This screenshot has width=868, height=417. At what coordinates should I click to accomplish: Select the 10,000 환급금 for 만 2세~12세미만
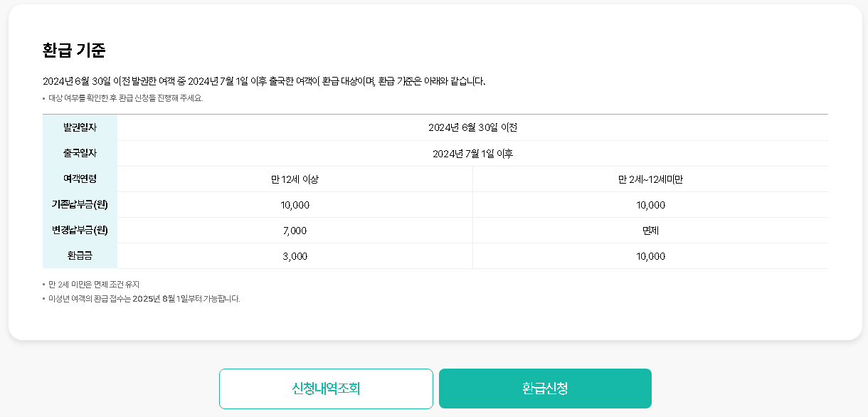650,255
